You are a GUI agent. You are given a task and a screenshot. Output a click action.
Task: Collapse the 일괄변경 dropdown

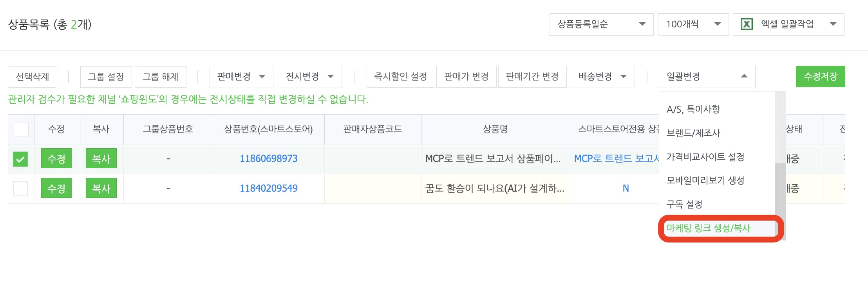pyautogui.click(x=707, y=77)
